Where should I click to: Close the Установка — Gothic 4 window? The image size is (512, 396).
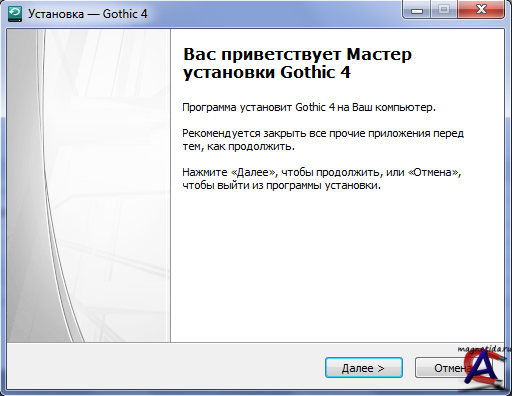[x=481, y=10]
